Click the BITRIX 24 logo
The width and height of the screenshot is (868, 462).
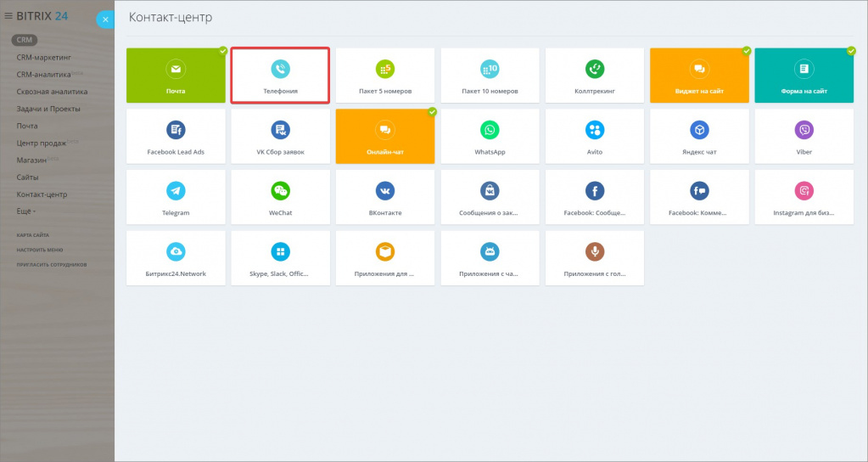pyautogui.click(x=42, y=16)
